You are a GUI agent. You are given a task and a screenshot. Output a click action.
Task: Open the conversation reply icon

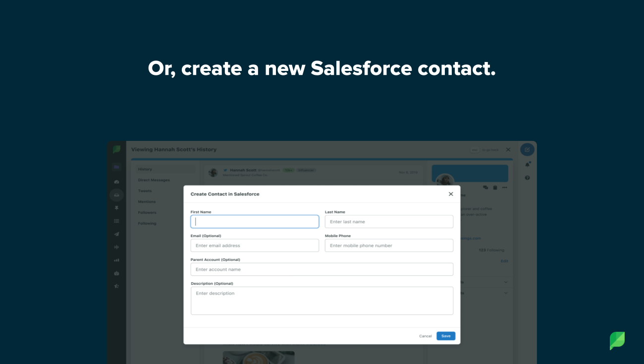[x=485, y=187]
